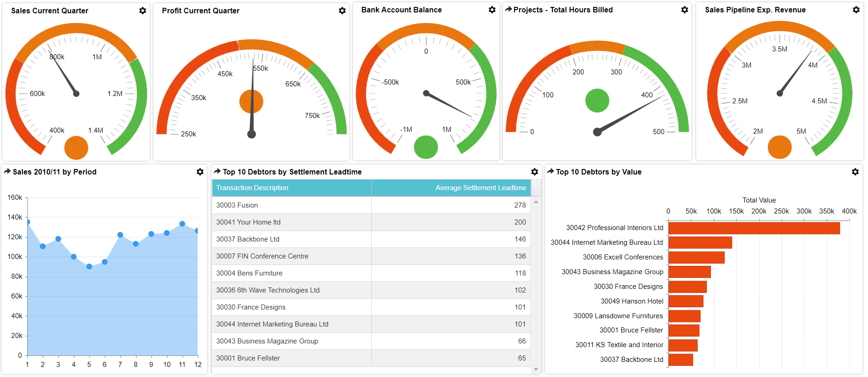Open settings gear for Debtors by Settlement Leadtime

pyautogui.click(x=534, y=172)
